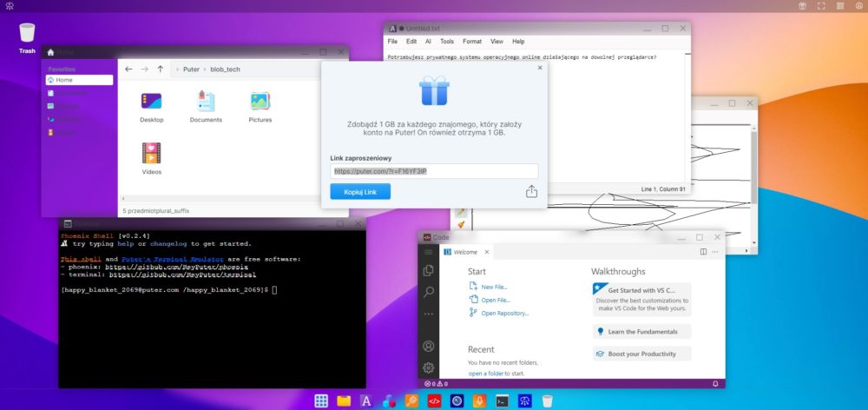Click the fullscreen icon in top bar
This screenshot has height=410, width=868.
[821, 6]
